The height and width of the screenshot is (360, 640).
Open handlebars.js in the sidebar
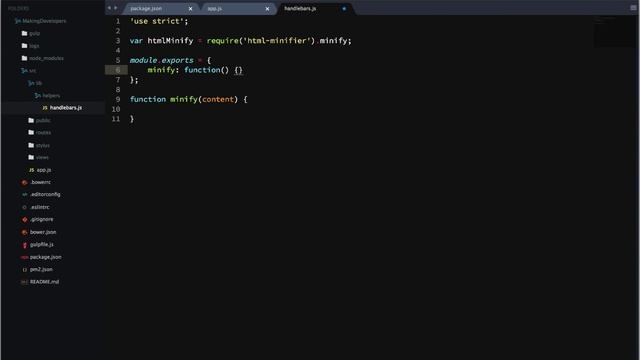[x=66, y=108]
